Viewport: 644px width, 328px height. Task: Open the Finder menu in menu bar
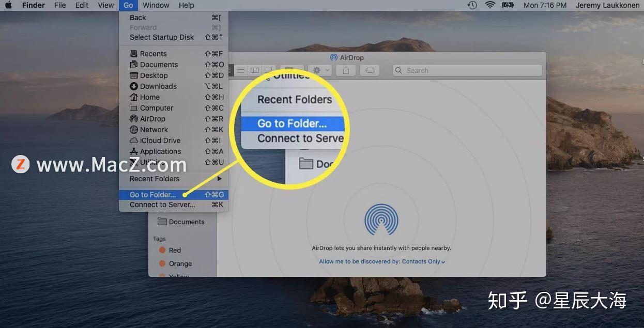34,5
